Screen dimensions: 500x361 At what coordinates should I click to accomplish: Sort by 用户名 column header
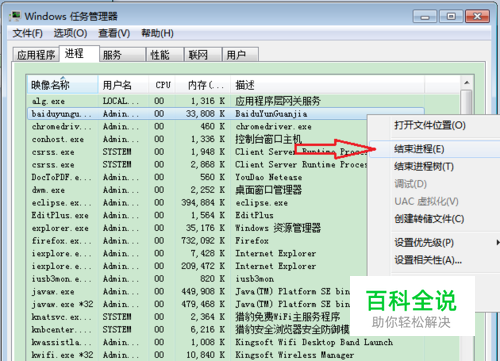(x=123, y=85)
